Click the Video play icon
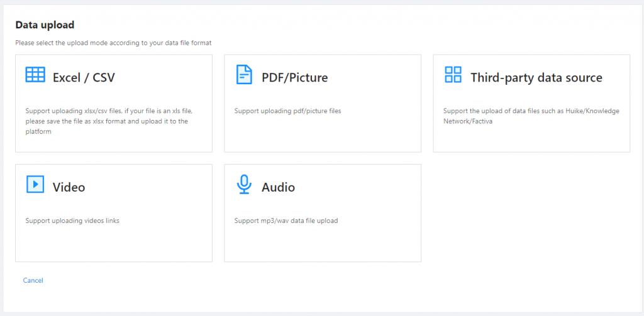 point(35,184)
